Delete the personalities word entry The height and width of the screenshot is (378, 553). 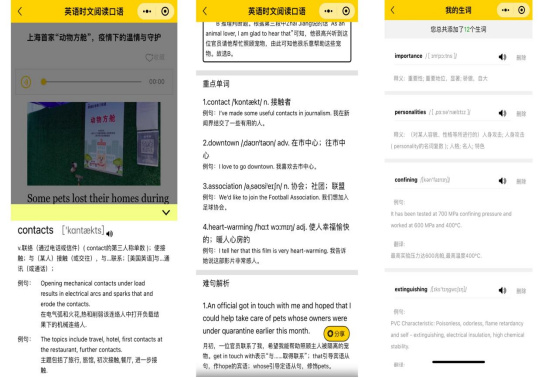(x=521, y=114)
